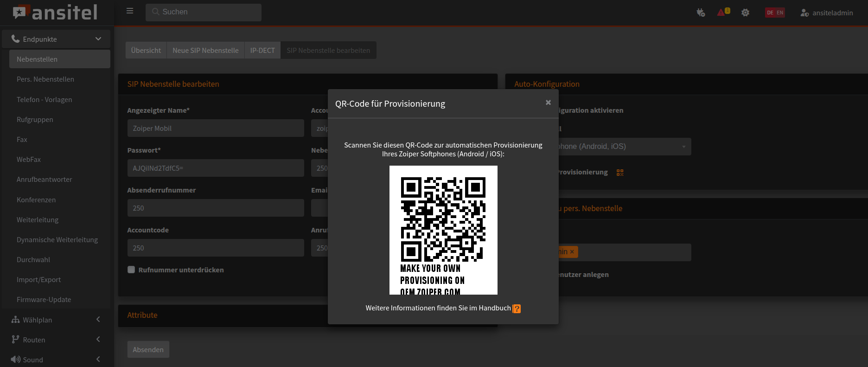Toggle the hamburger sidebar menu
This screenshot has height=367, width=868.
pyautogui.click(x=130, y=11)
